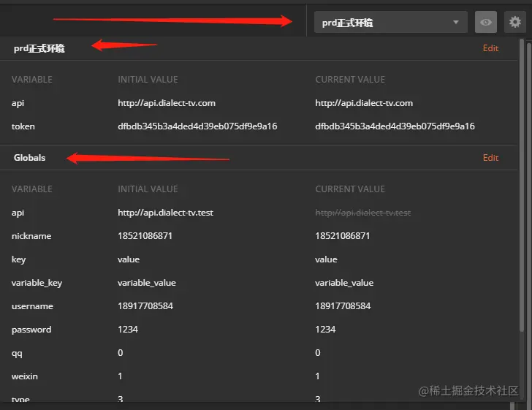Click initial value http://api.dialect-tv.com
The height and width of the screenshot is (410, 532).
point(167,103)
